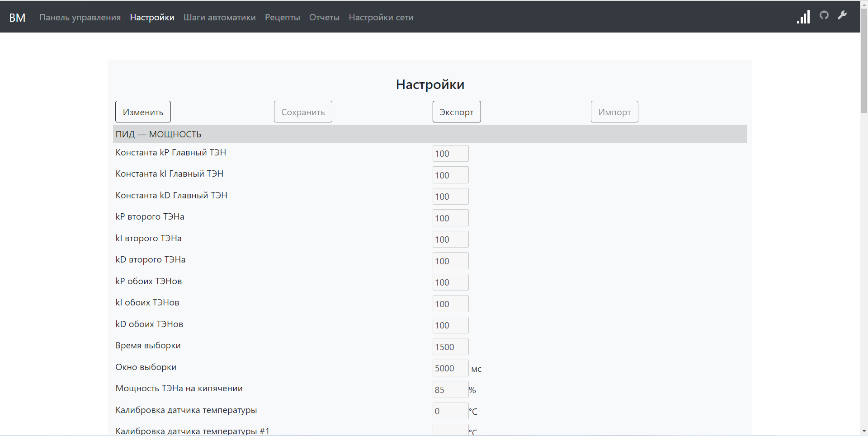The width and height of the screenshot is (868, 436).
Task: Open the GitHub icon link
Action: (824, 15)
